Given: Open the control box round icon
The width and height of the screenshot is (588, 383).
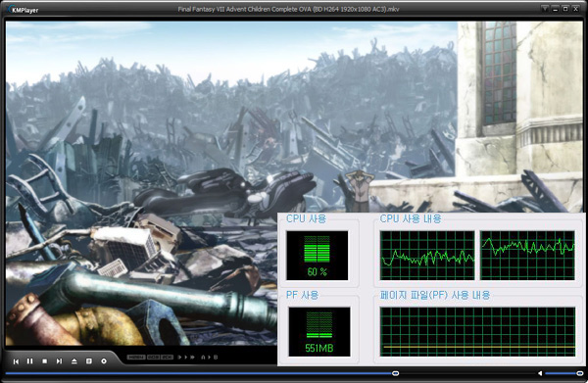Looking at the screenshot, I should click(x=104, y=360).
